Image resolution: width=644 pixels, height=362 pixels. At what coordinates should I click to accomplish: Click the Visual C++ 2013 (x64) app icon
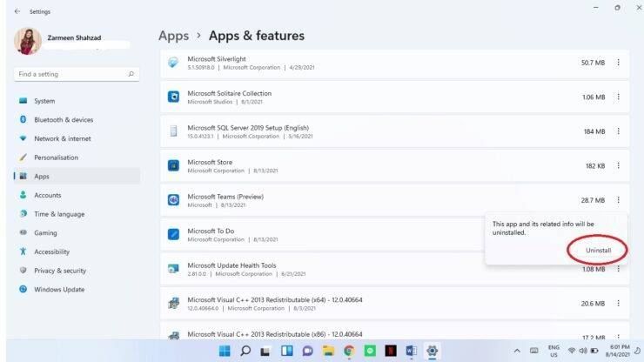(173, 303)
